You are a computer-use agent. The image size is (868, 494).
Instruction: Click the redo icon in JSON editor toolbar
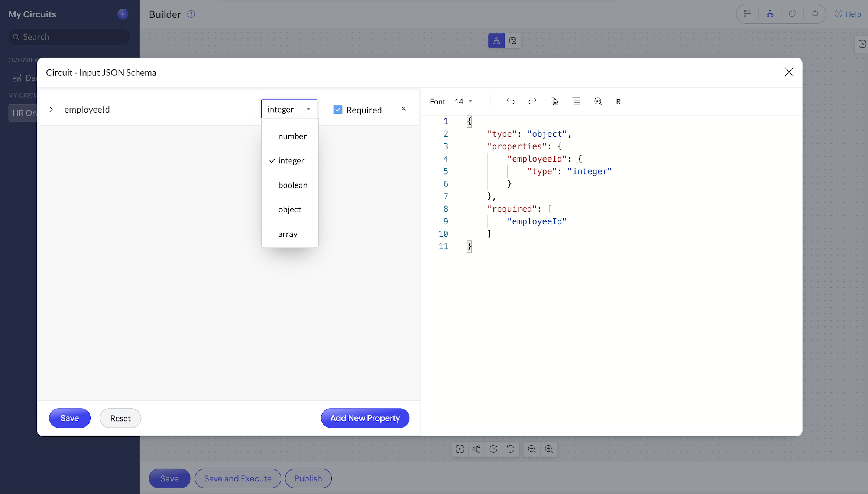click(x=532, y=101)
